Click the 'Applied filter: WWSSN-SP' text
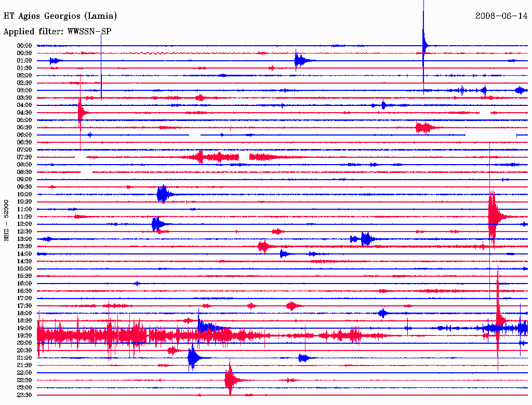 coord(57,32)
